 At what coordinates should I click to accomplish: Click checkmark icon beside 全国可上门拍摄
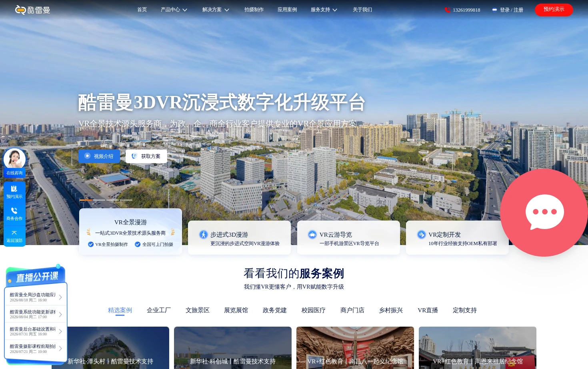[138, 244]
